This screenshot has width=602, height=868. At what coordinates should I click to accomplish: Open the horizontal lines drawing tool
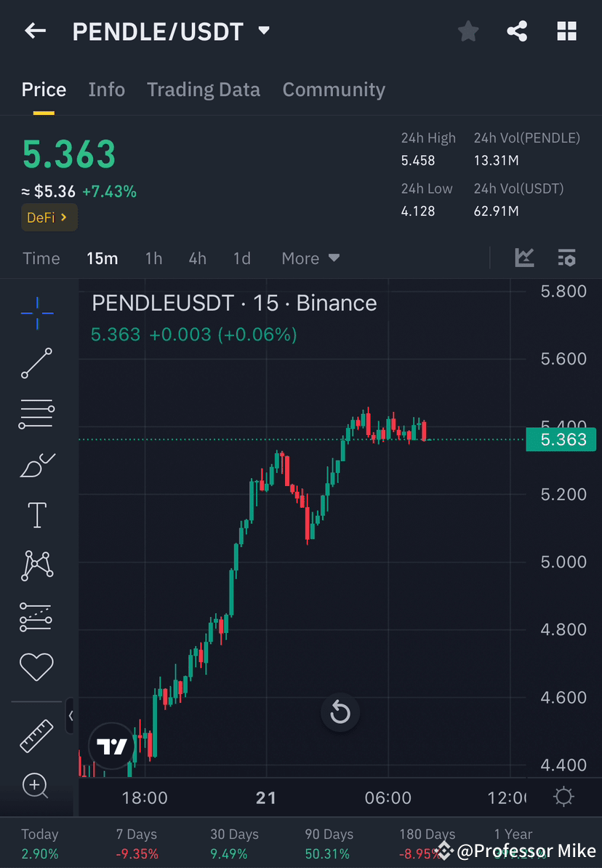(x=36, y=413)
